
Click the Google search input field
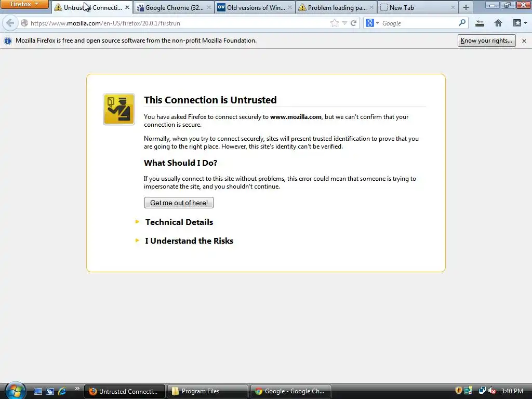point(419,23)
